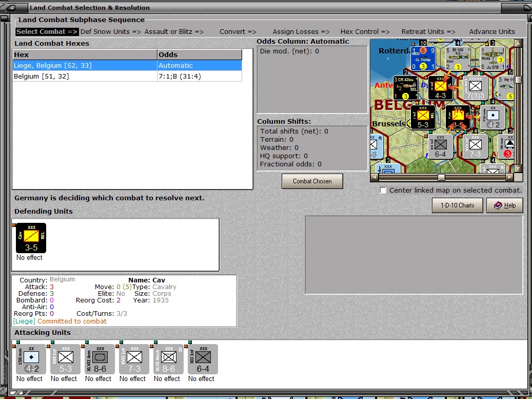The height and width of the screenshot is (399, 532).
Task: Click the Odds column header
Action: pyautogui.click(x=200, y=54)
